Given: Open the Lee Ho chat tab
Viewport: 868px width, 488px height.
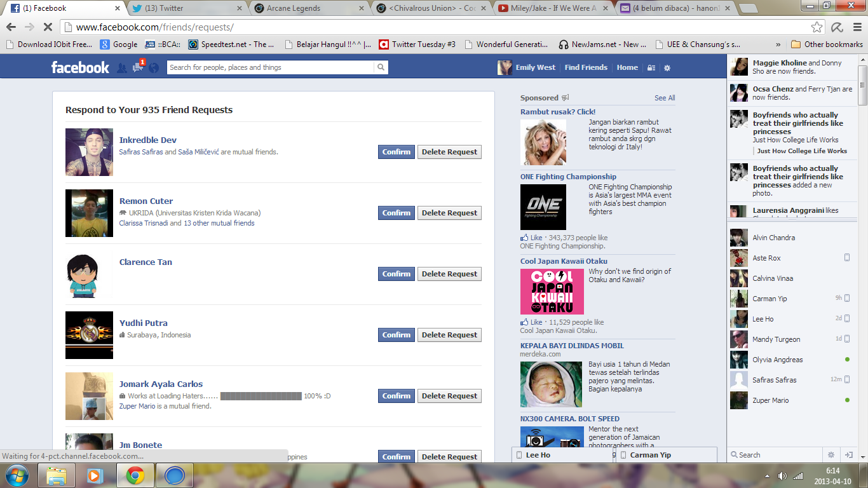Looking at the screenshot, I should tap(563, 455).
